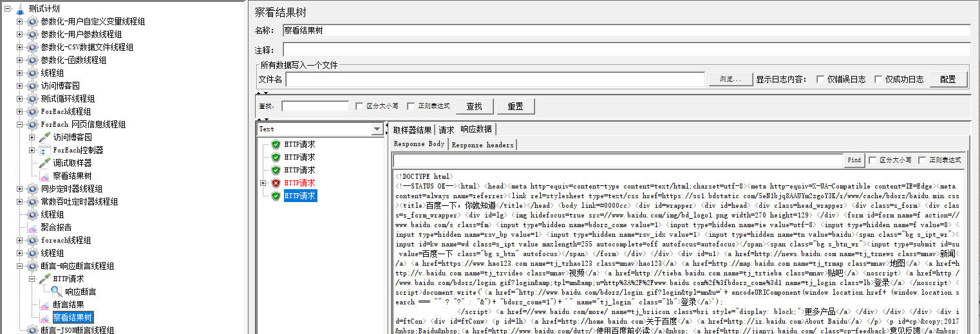This screenshot has width=980, height=334.
Task: Switch to 请求 tab
Action: pyautogui.click(x=446, y=129)
